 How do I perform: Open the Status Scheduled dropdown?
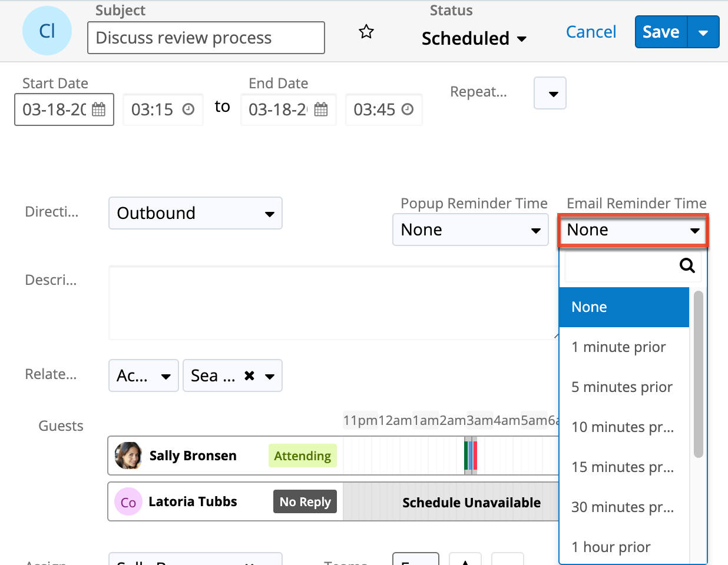474,39
